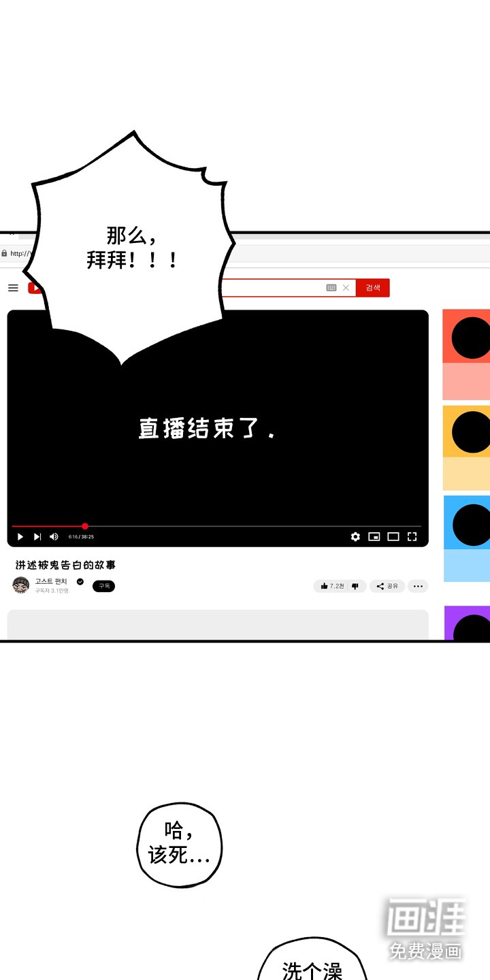Subscribe using the 구독 button

pos(103,586)
